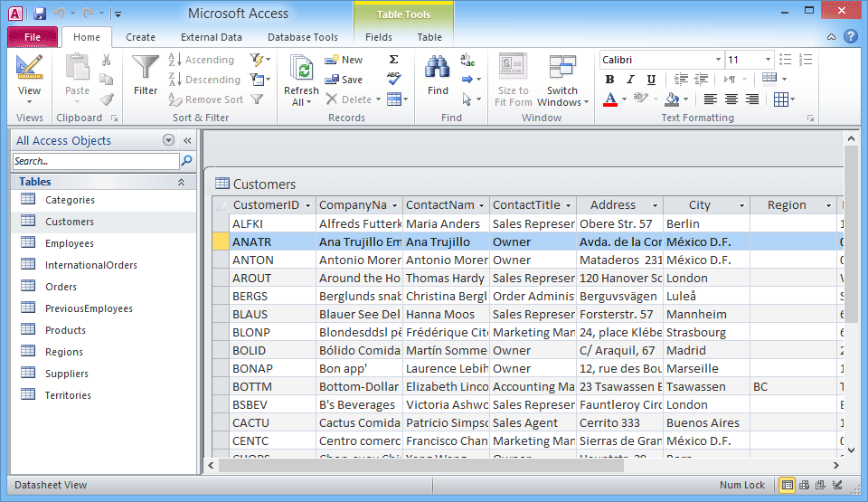Screen dimensions: 868x502
Task: Click the Format Painter brush icon
Action: click(107, 99)
